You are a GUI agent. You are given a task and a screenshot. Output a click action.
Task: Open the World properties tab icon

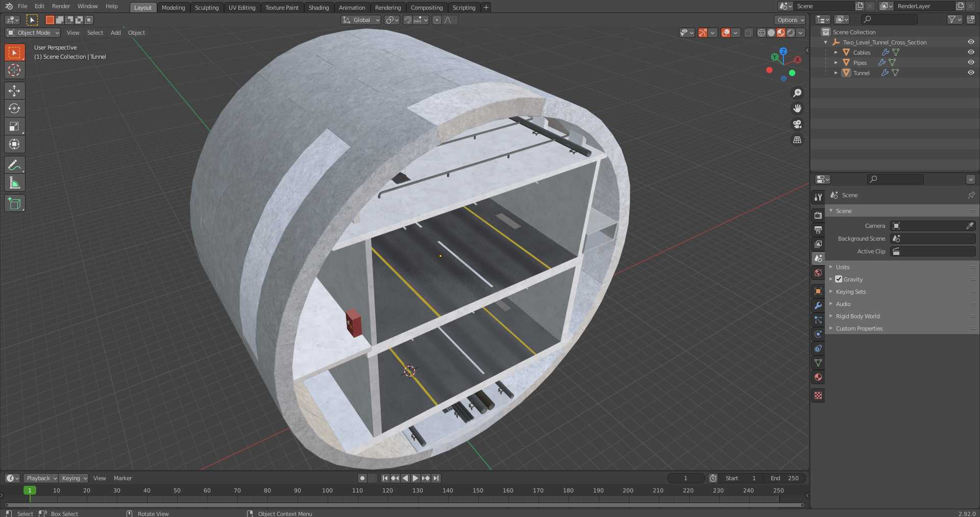[x=818, y=273]
